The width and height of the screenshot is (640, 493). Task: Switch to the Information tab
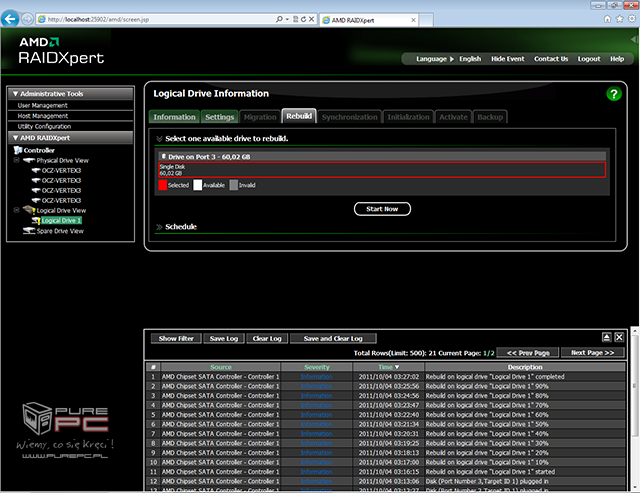174,117
